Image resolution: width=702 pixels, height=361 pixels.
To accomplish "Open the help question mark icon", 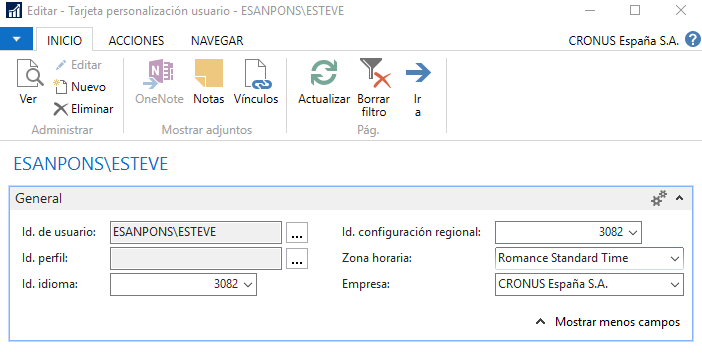I will tap(693, 39).
